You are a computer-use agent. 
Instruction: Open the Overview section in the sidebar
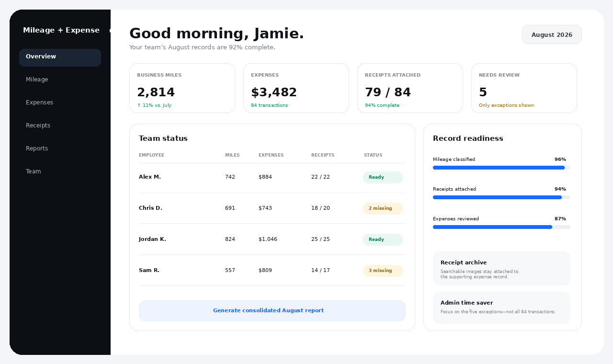click(60, 57)
